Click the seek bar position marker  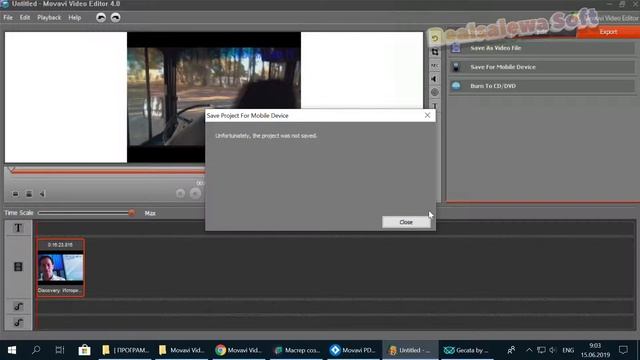click(x=11, y=169)
